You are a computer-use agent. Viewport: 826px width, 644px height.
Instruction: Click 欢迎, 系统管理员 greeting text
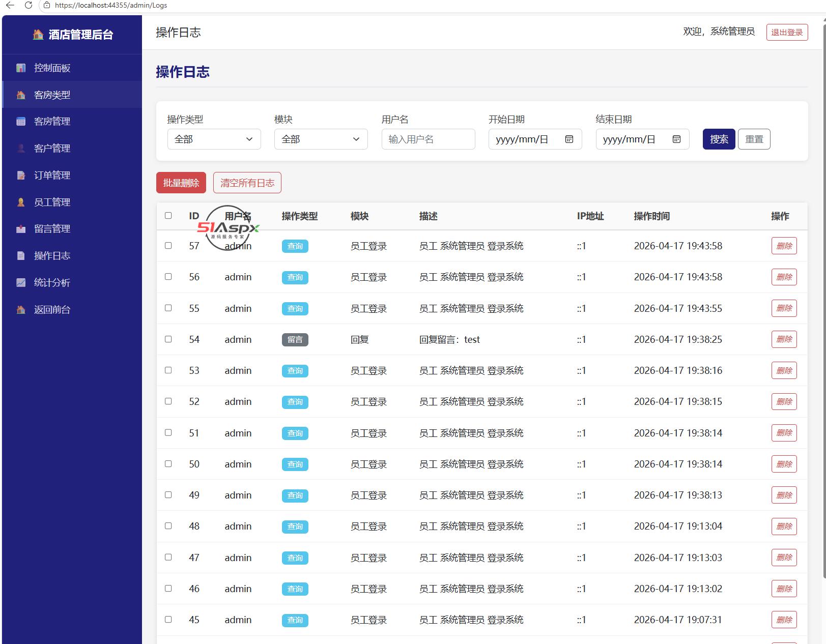click(719, 32)
